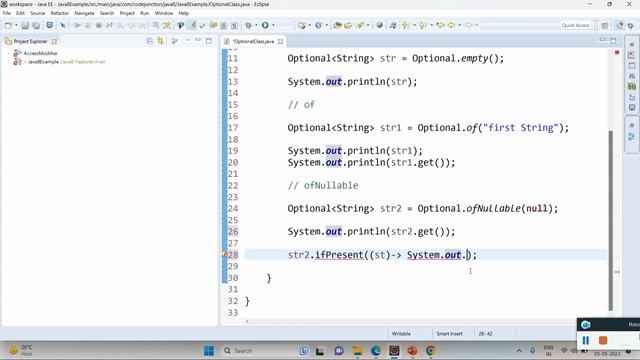Open the Navigate menu

pyautogui.click(x=84, y=13)
